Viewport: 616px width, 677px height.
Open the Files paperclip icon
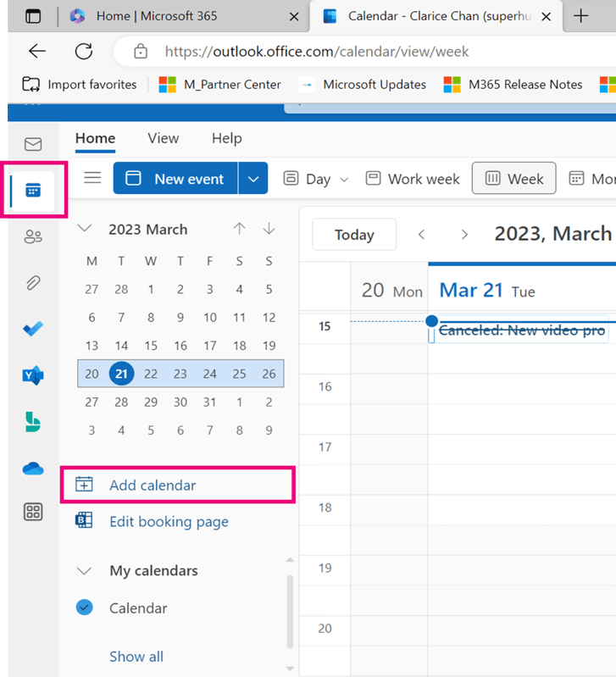33,283
